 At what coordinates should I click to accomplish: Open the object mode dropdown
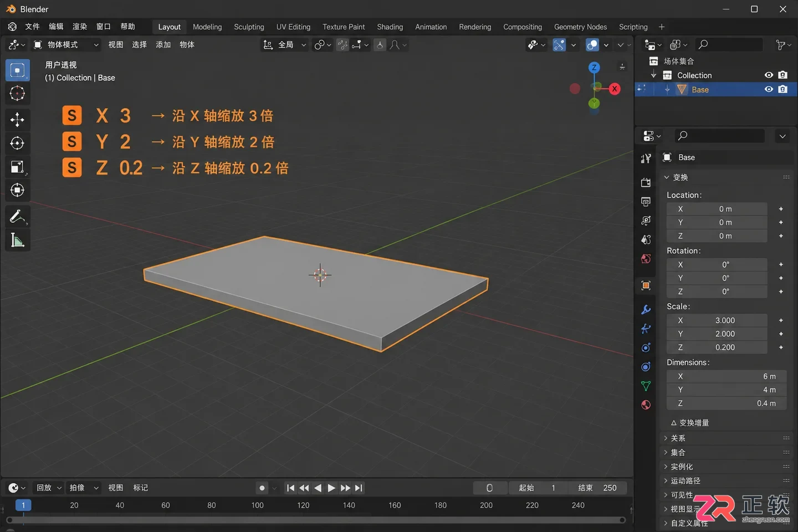coord(66,45)
